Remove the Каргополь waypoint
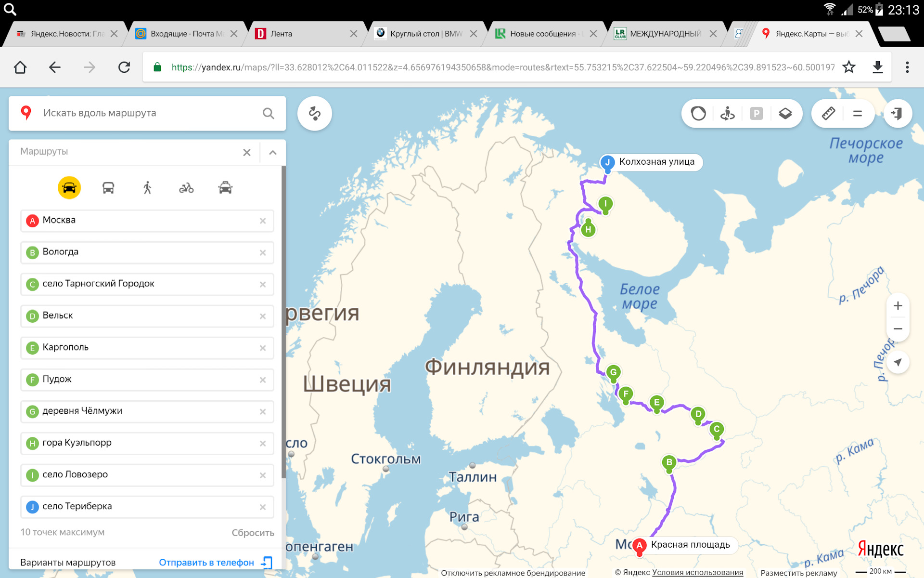 [263, 348]
